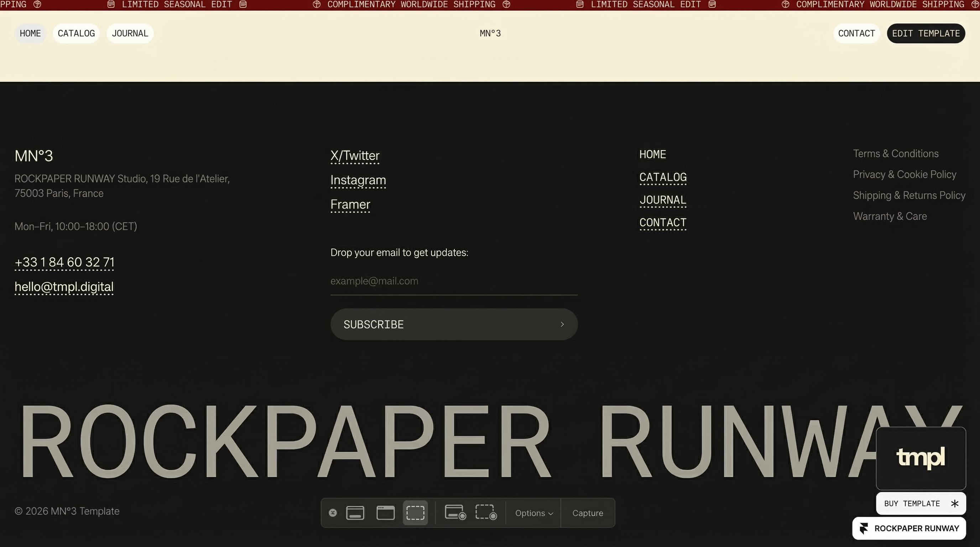
Task: Open the Instagram footer link
Action: [x=358, y=180]
